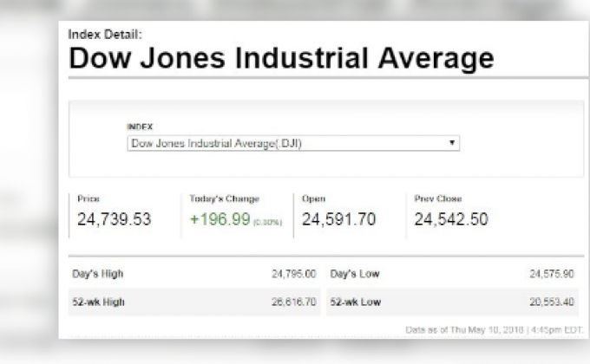Click the INDEX label above the dropdown
590x364 pixels.
[x=139, y=127]
